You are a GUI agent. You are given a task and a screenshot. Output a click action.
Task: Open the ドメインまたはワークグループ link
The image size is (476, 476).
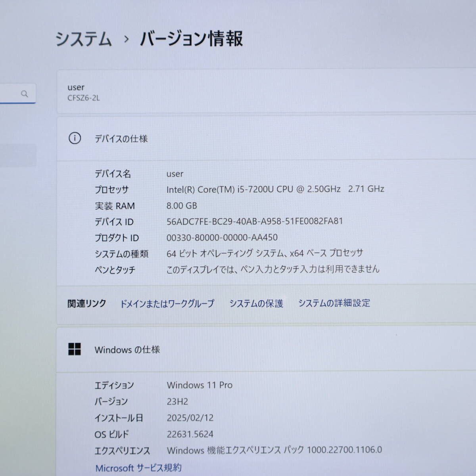tap(167, 303)
